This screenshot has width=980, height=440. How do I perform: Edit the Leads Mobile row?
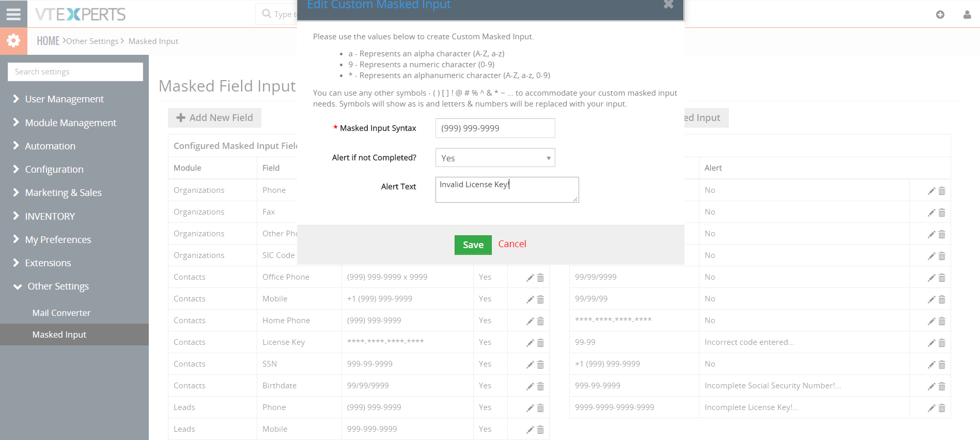tap(530, 430)
